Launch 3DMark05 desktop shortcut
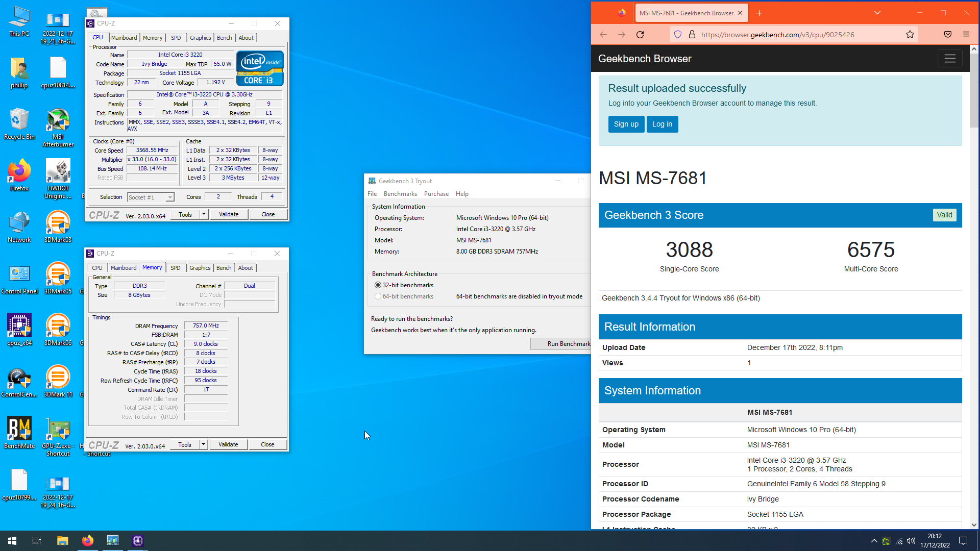 [x=58, y=278]
